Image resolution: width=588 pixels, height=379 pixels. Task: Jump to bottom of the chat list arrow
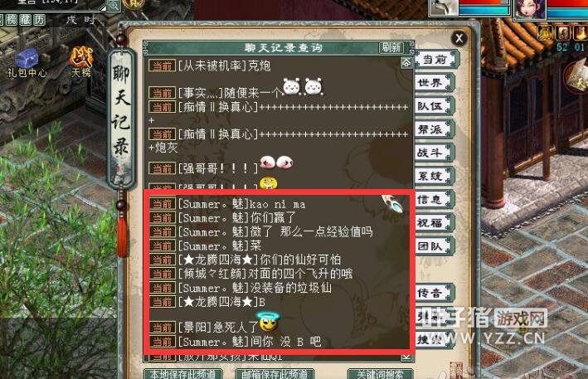coord(406,357)
